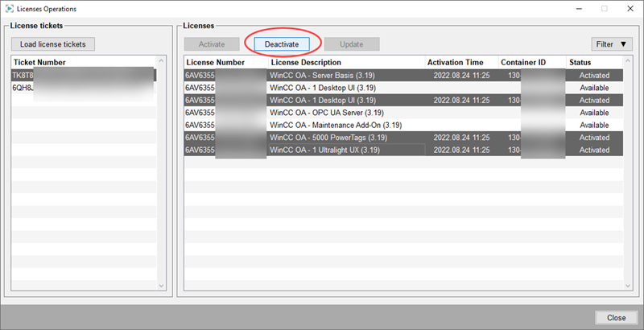Select WinCC OA - 5000 PowerTags (3.19)
This screenshot has width=644, height=330.
click(403, 138)
